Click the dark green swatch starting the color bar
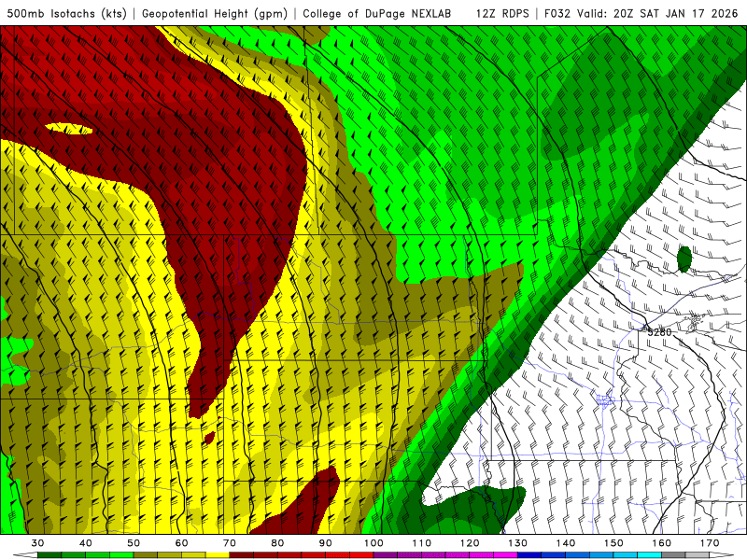 pyautogui.click(x=49, y=555)
